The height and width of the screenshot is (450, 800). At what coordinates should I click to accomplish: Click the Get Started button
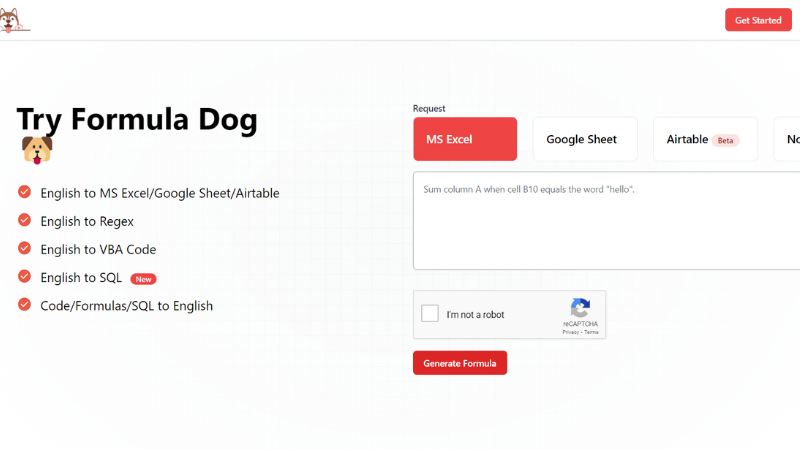[758, 20]
